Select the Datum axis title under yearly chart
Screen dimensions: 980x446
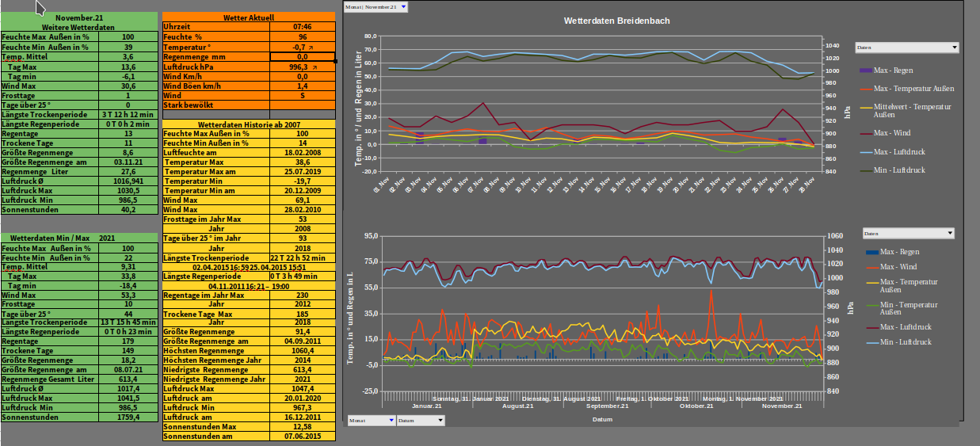tap(601, 419)
